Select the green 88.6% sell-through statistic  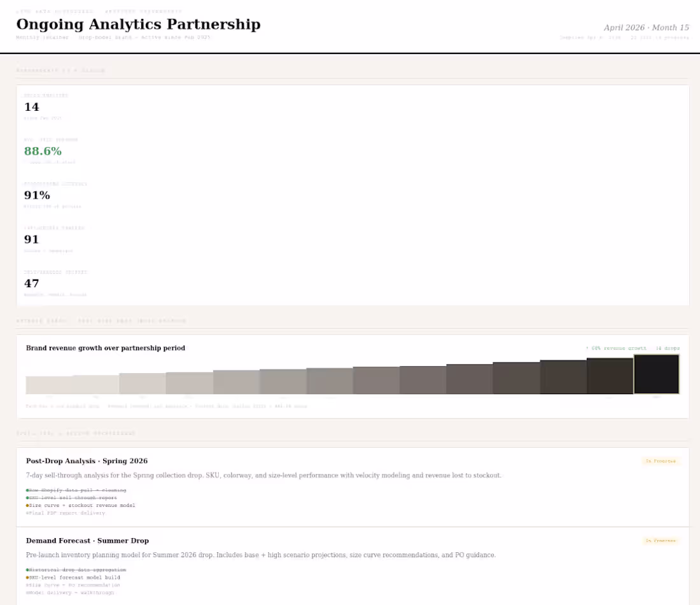(43, 151)
